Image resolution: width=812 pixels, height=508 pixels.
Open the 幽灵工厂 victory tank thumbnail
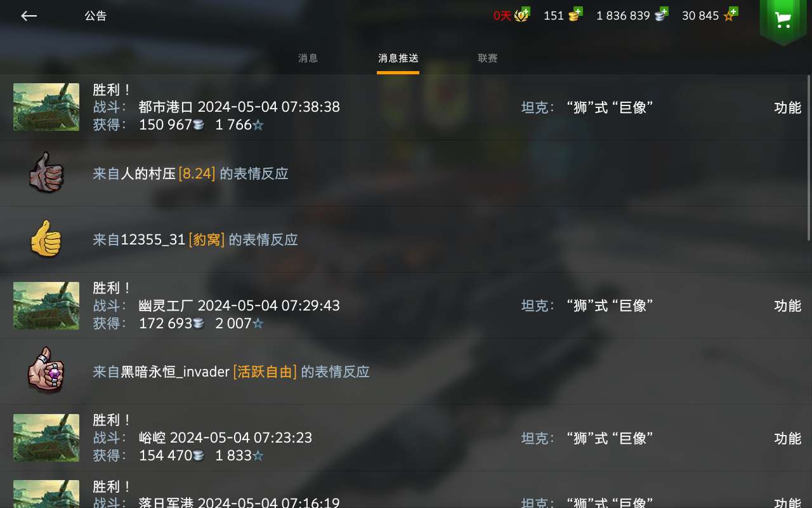pos(46,305)
